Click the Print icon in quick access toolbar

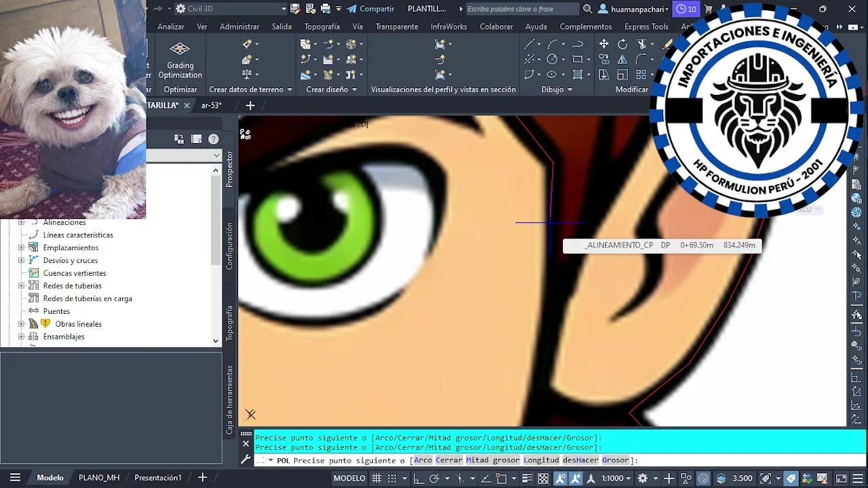[x=325, y=9]
